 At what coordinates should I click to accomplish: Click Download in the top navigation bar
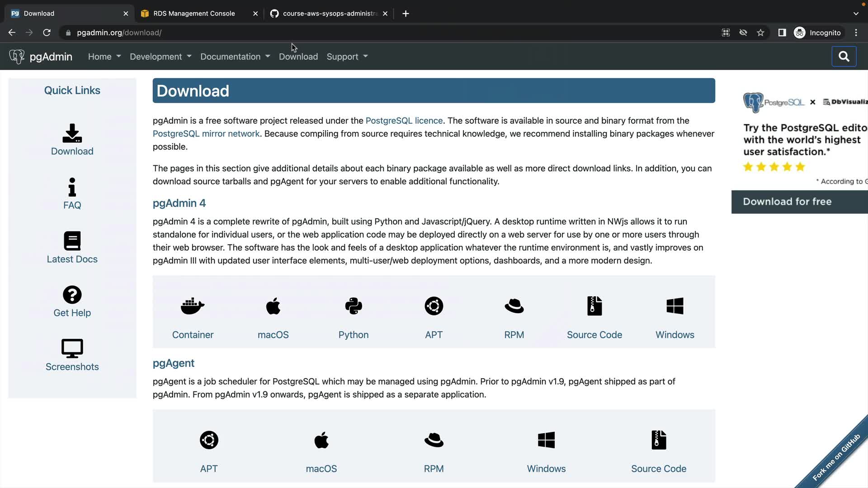pos(298,56)
